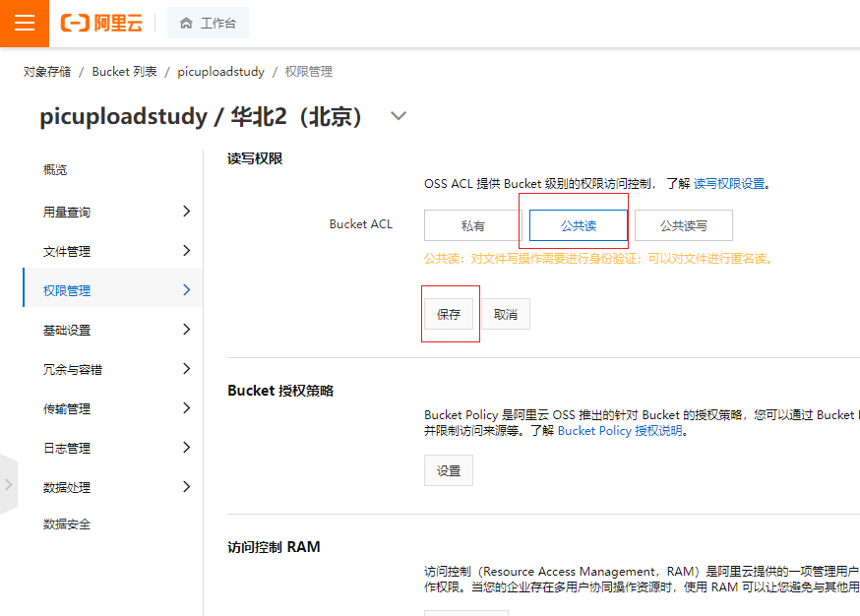The height and width of the screenshot is (616, 860).
Task: Expand the 权限管理 chevron
Action: pos(187,290)
